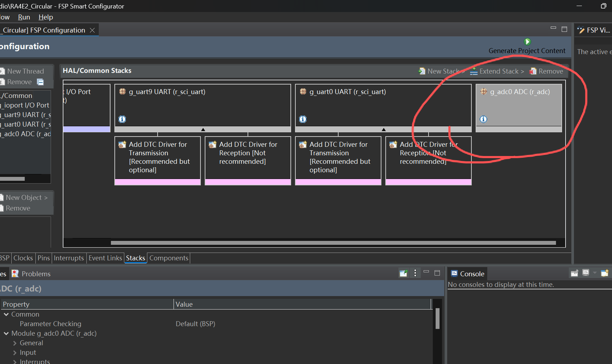Image resolution: width=612 pixels, height=364 pixels.
Task: Switch to the Pins tab
Action: [44, 258]
